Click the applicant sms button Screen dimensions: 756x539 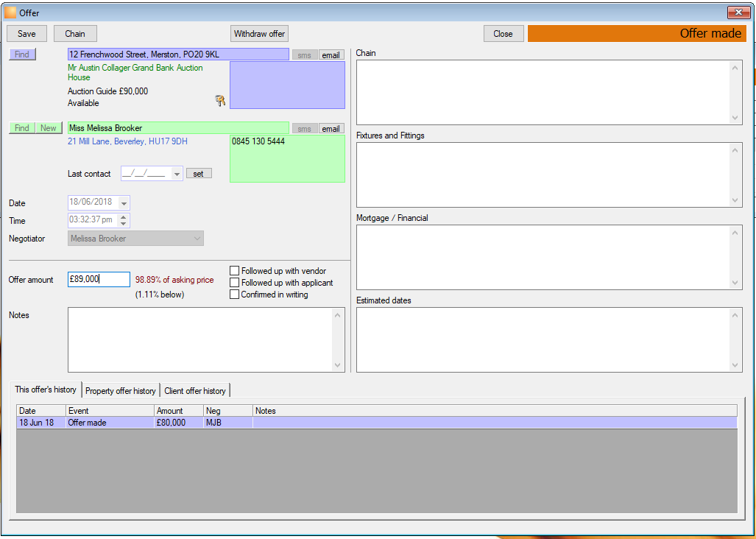305,128
